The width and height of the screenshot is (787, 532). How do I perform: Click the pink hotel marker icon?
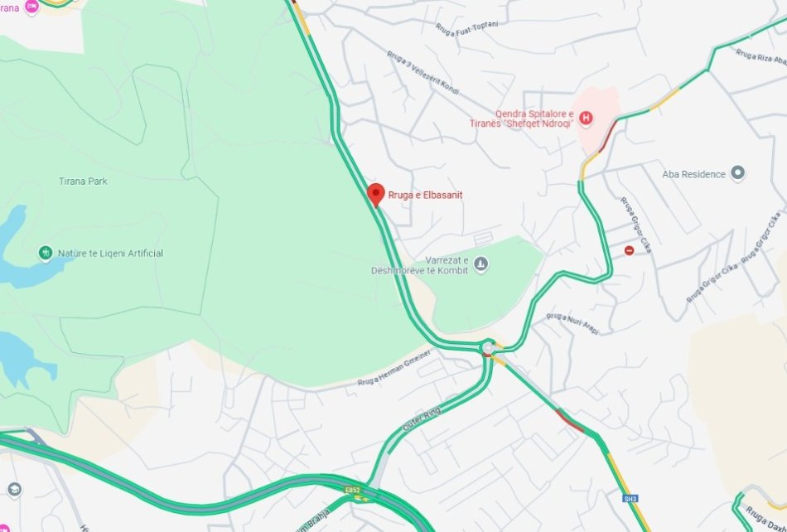click(x=31, y=7)
